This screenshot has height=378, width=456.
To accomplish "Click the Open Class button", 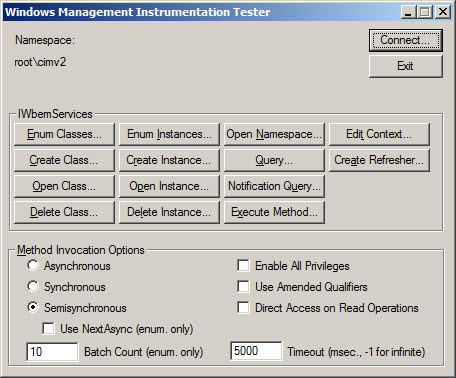I will (x=64, y=186).
